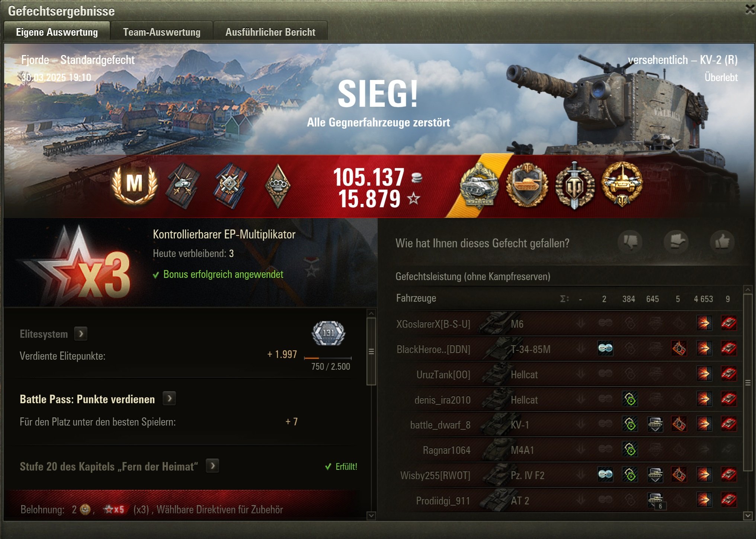Viewport: 756px width, 539px height.
Task: Click the Elite level 131 badge
Action: pos(328,333)
